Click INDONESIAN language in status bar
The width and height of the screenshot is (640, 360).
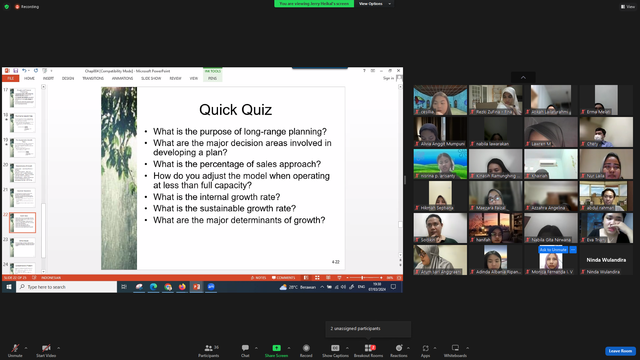51,278
